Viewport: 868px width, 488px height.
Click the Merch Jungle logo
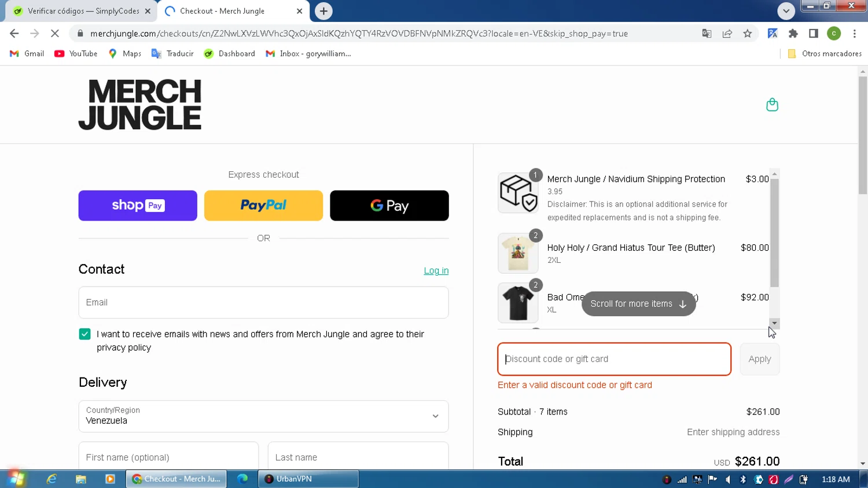[140, 105]
